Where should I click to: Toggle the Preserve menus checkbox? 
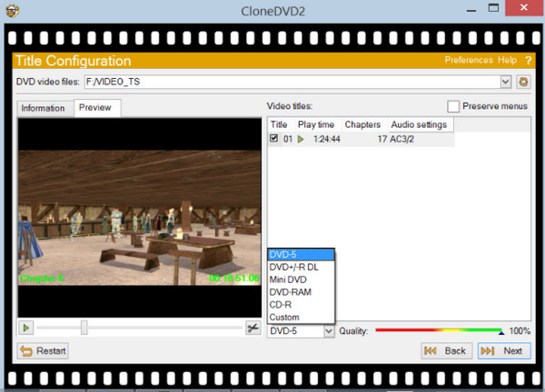click(x=453, y=106)
